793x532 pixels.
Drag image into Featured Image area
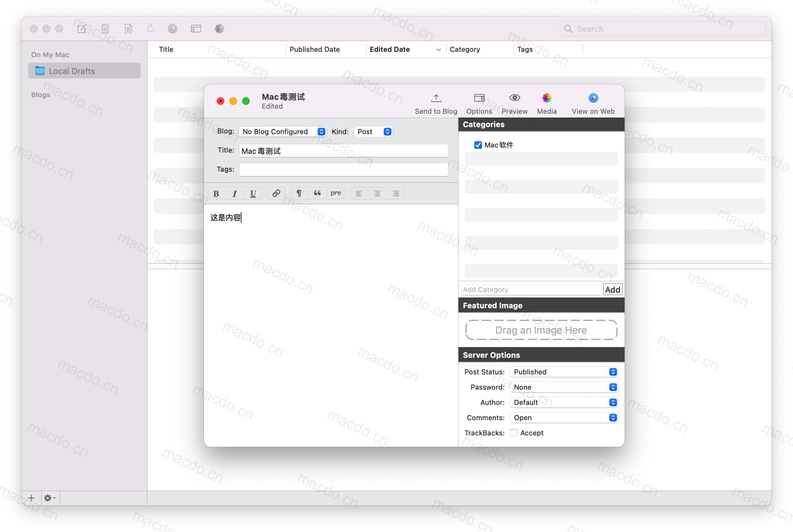pos(540,330)
